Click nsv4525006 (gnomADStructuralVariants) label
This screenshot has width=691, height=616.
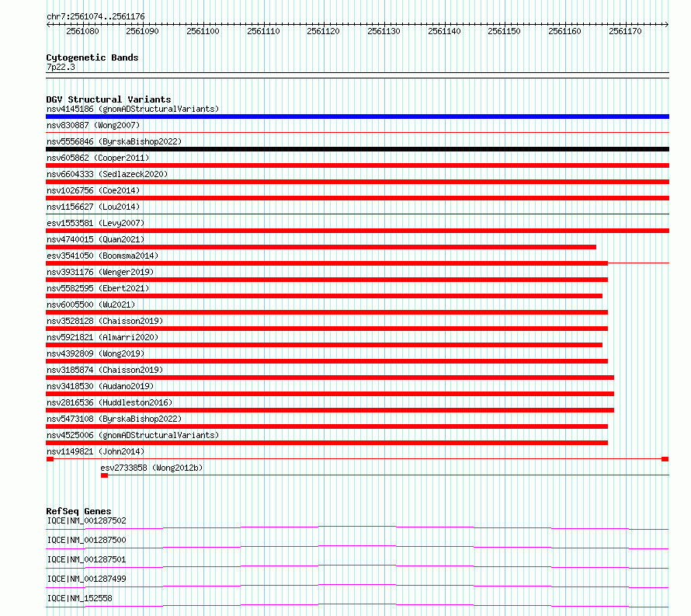pos(133,435)
